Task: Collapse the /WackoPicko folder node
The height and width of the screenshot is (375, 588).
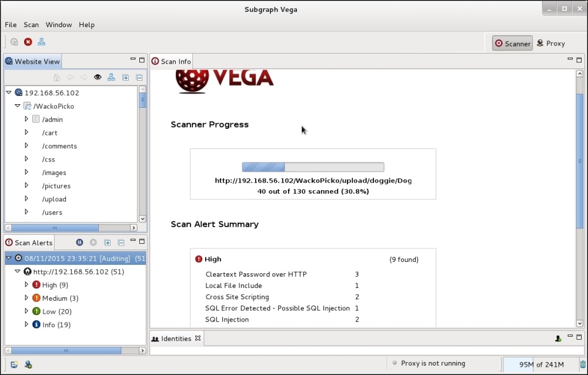Action: coord(18,106)
